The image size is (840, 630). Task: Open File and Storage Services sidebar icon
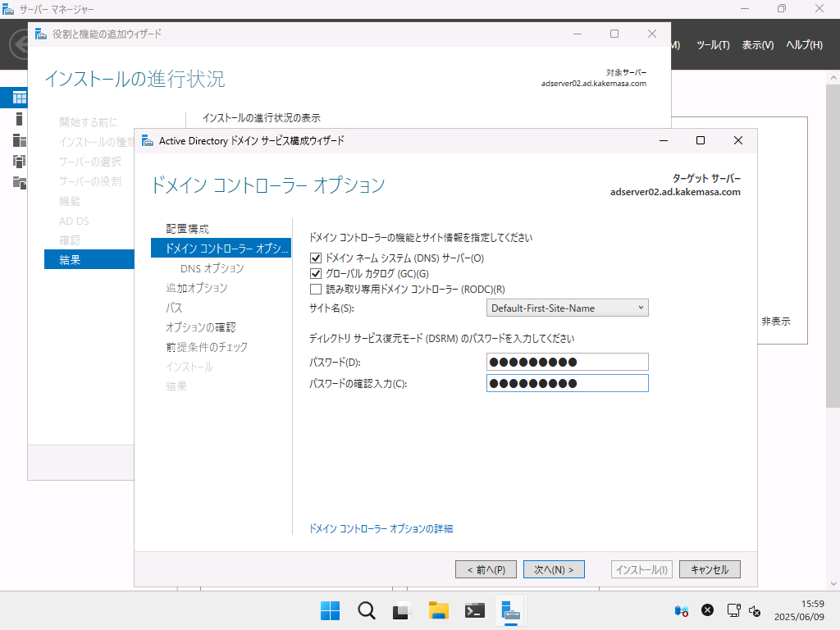click(20, 183)
